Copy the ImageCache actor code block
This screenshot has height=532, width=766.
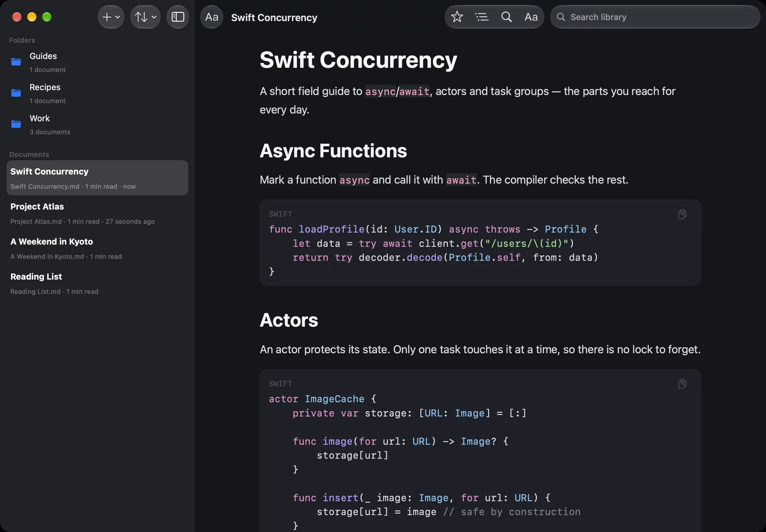click(682, 384)
